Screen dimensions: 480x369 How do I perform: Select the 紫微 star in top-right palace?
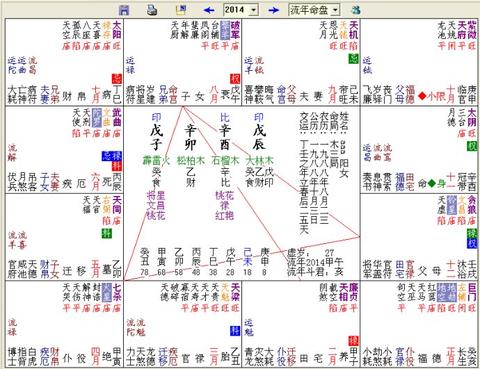[471, 30]
